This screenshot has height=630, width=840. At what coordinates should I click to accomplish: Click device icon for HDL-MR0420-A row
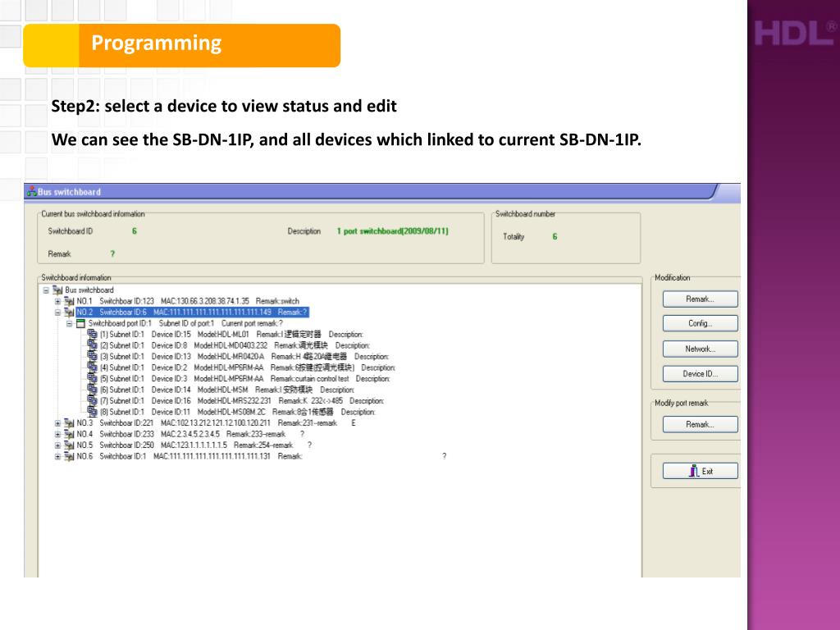[92, 357]
